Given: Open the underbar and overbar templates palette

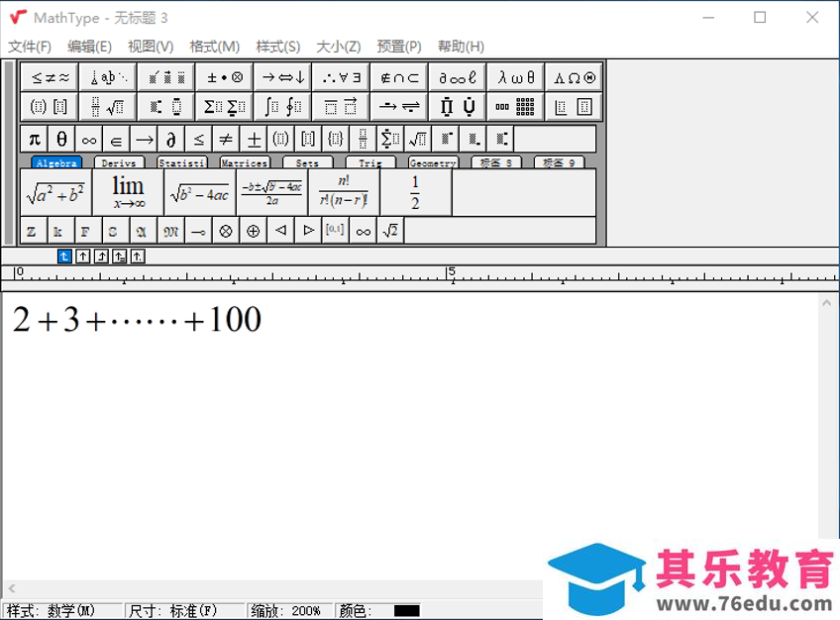Looking at the screenshot, I should click(x=341, y=107).
